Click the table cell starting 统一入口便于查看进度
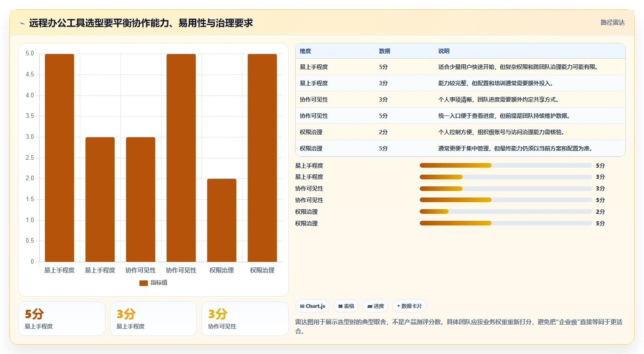Screen dimensions: 644x354 click(x=529, y=116)
